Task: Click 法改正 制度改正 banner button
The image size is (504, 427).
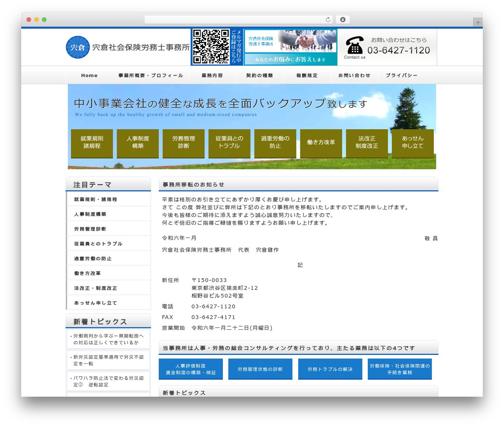Action: tap(367, 144)
